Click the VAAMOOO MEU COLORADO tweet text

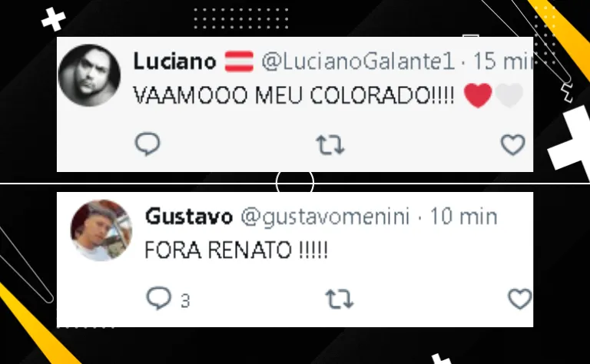click(x=294, y=95)
